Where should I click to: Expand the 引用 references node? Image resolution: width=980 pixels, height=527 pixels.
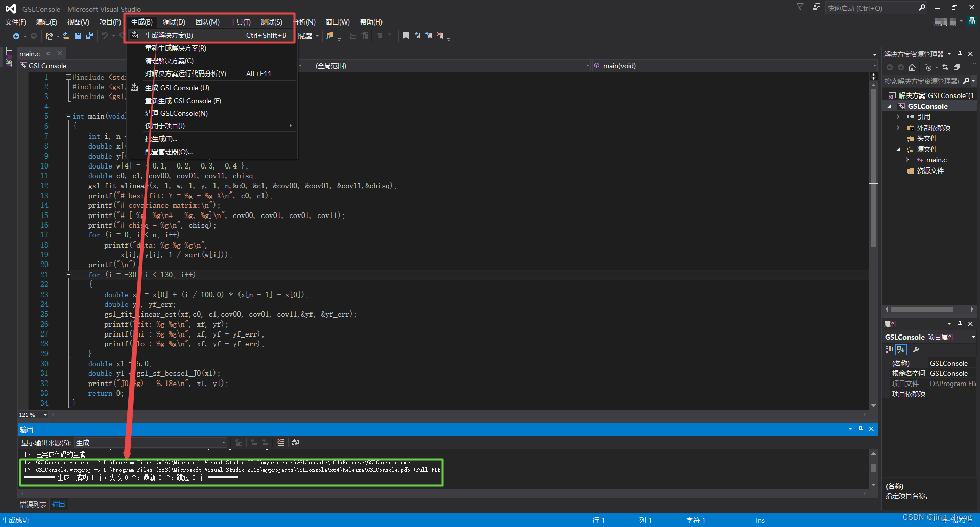click(x=898, y=117)
